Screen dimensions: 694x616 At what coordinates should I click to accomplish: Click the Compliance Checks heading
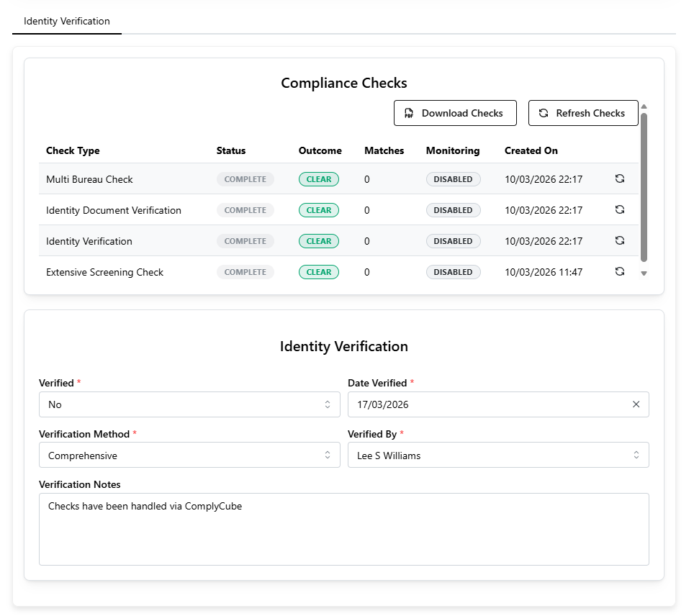pos(344,83)
